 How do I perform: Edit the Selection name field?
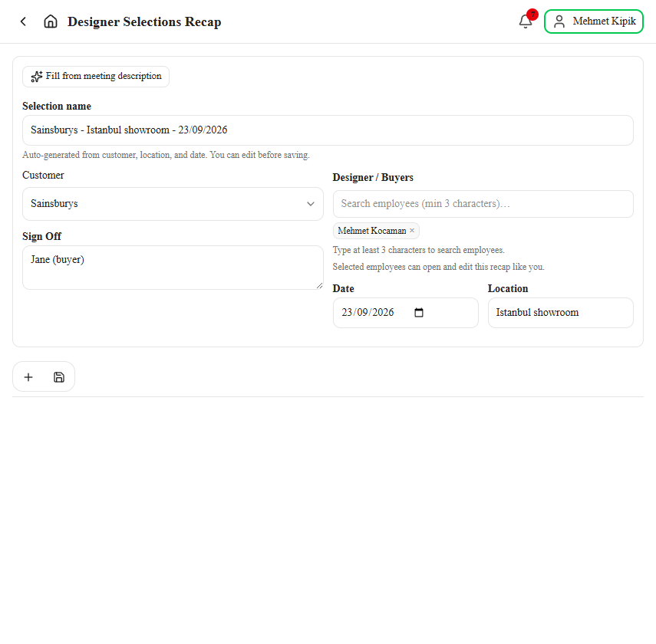click(328, 130)
